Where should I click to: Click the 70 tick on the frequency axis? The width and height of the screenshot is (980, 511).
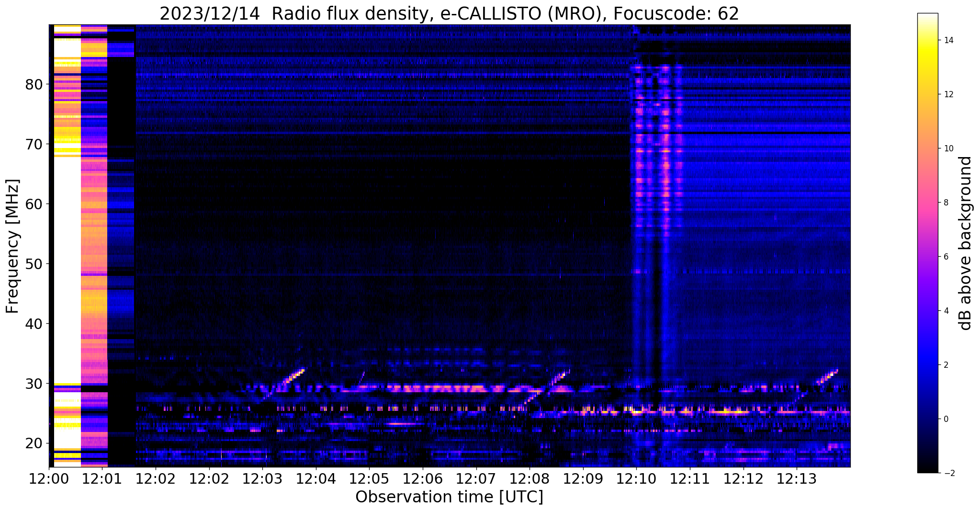pos(34,144)
